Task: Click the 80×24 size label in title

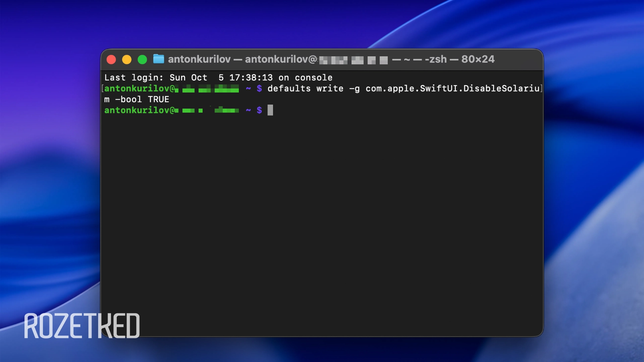Action: click(x=478, y=59)
